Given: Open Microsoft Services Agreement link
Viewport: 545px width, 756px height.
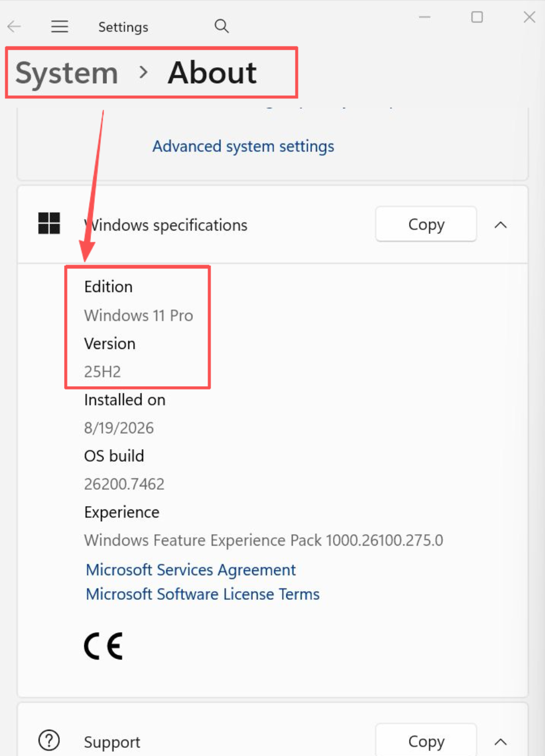Looking at the screenshot, I should (x=191, y=570).
